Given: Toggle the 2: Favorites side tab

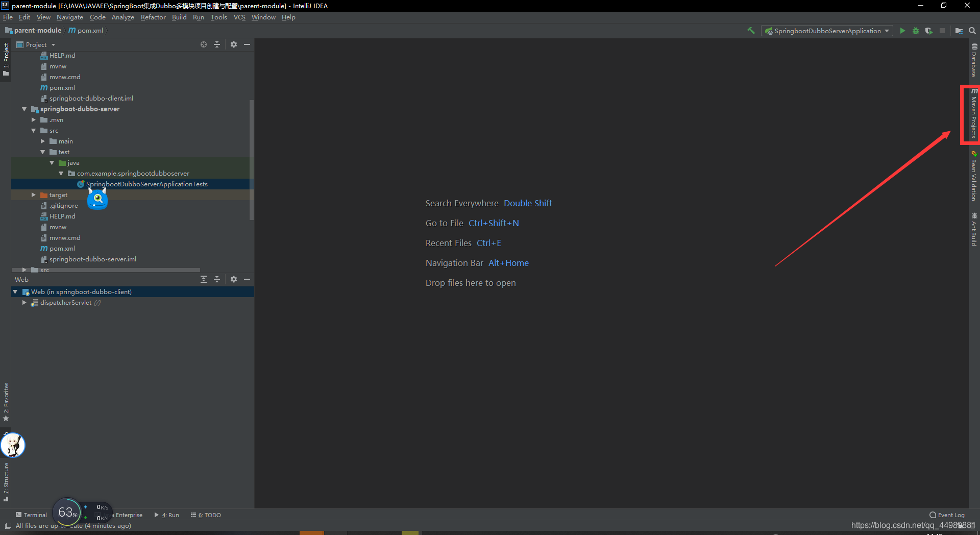Looking at the screenshot, I should click(x=6, y=402).
